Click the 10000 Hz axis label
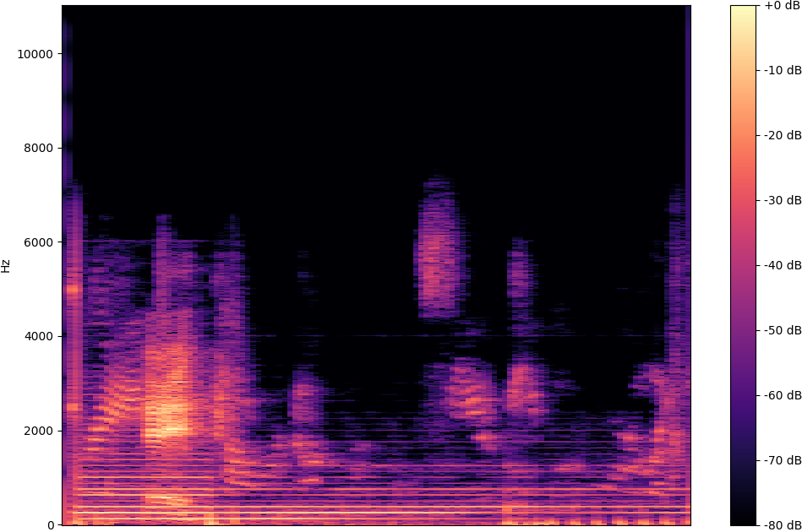Screen dimensions: 802x532 click(35, 54)
